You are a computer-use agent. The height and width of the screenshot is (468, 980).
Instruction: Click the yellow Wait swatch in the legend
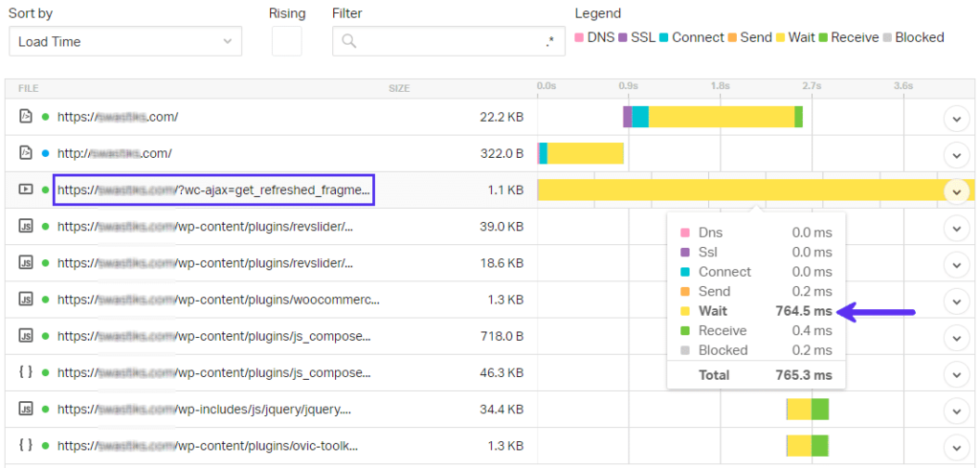tap(780, 38)
